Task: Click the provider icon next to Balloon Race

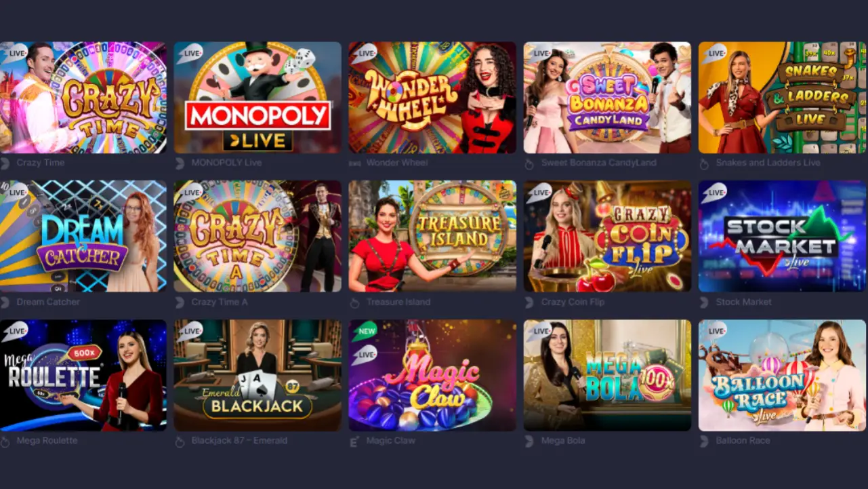Action: click(x=704, y=441)
